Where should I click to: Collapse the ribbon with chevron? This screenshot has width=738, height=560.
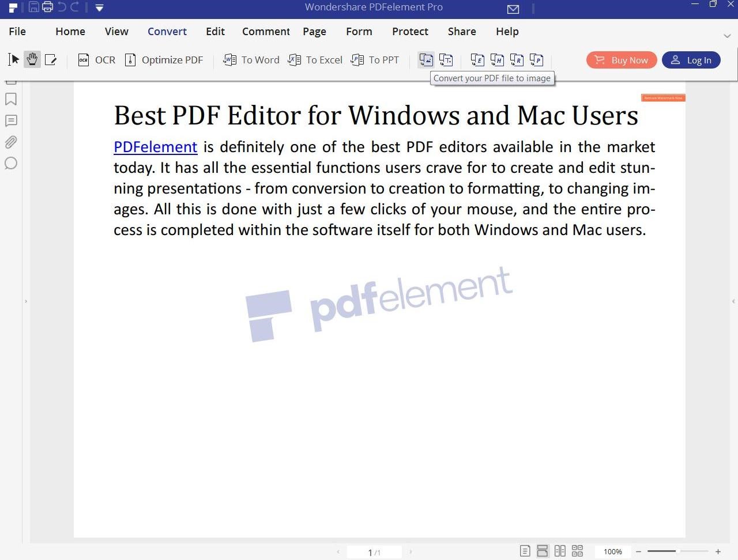727,36
